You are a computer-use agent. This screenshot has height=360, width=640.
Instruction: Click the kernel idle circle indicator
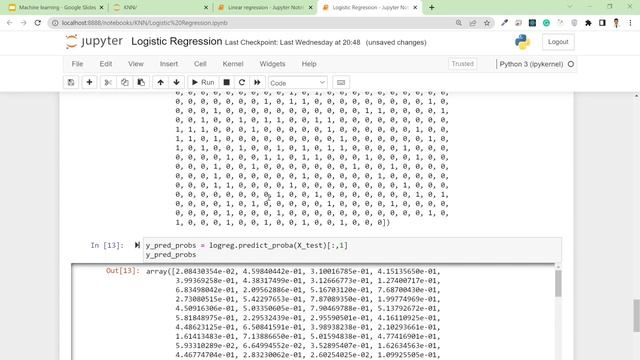pyautogui.click(x=571, y=64)
